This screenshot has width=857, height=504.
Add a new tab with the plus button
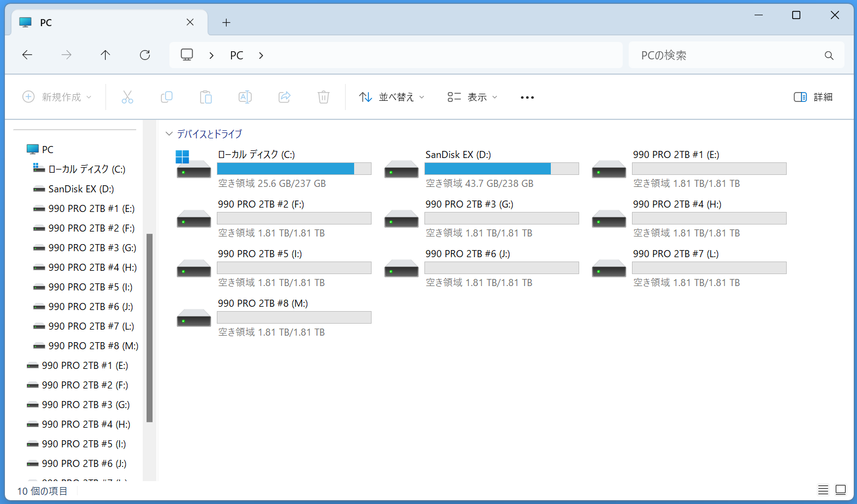226,22
